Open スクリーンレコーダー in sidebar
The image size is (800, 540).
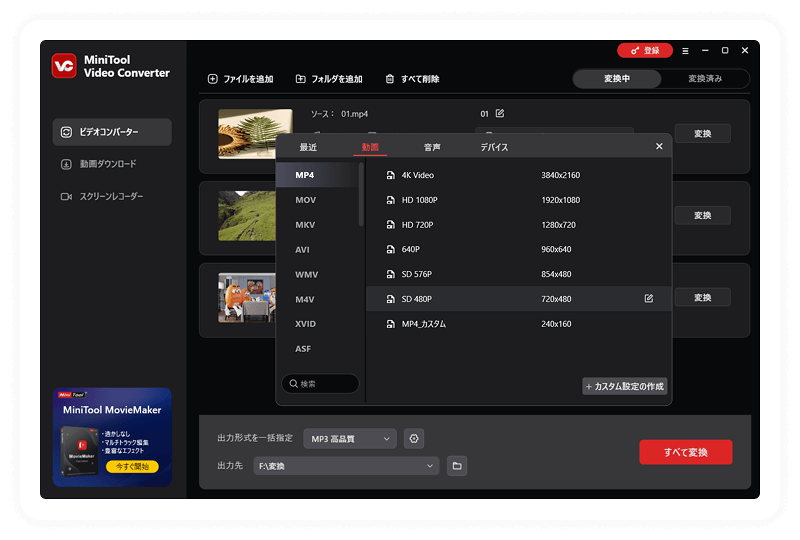click(102, 197)
